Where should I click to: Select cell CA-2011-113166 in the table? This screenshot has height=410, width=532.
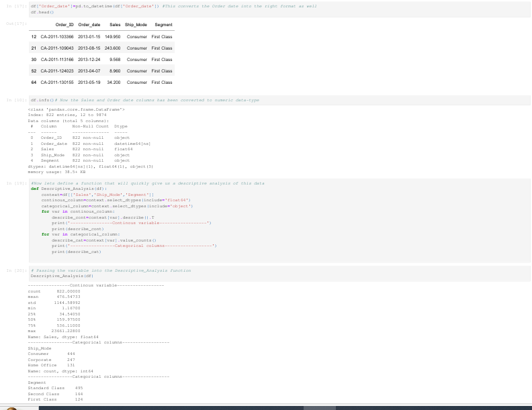(57, 60)
